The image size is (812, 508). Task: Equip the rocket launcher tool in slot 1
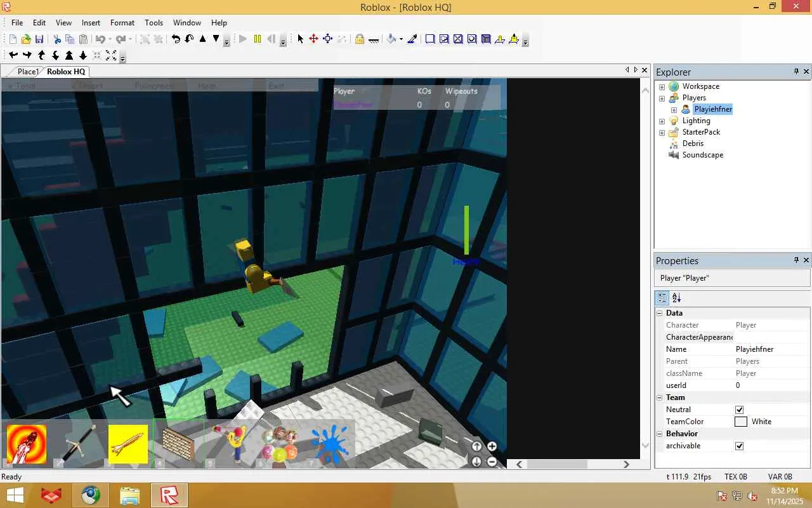click(x=27, y=444)
